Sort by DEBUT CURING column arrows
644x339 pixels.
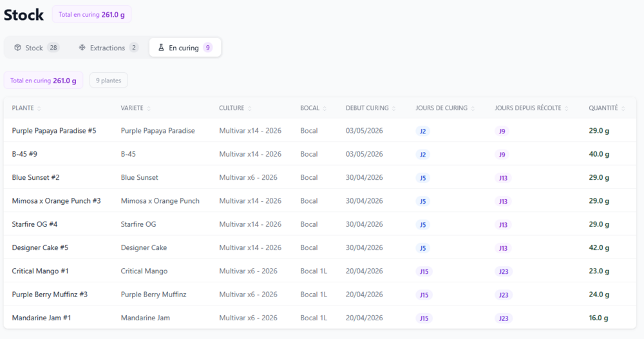coord(394,108)
